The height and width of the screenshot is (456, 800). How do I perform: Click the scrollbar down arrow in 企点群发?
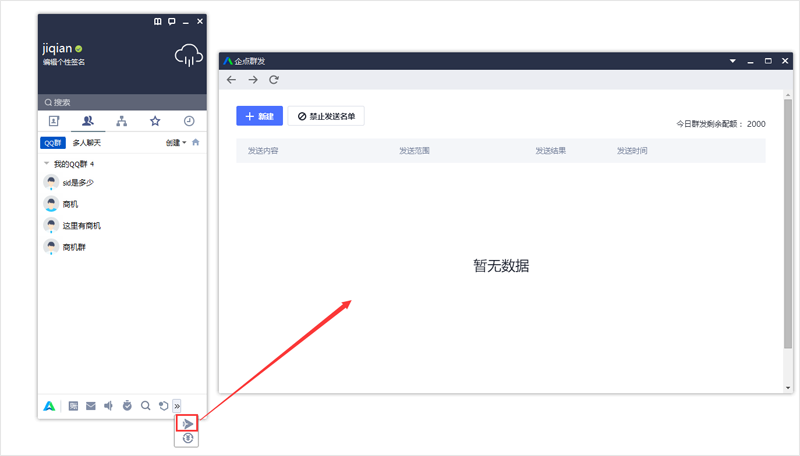(x=788, y=388)
